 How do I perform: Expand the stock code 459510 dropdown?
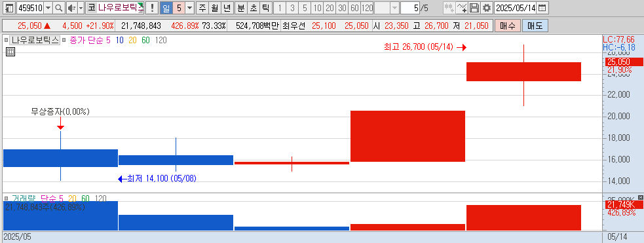click(x=48, y=8)
